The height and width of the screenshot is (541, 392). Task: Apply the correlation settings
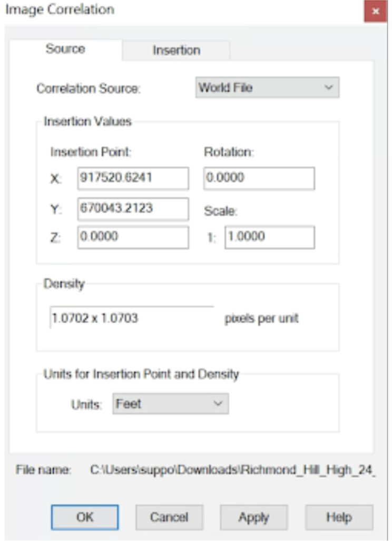click(x=253, y=517)
